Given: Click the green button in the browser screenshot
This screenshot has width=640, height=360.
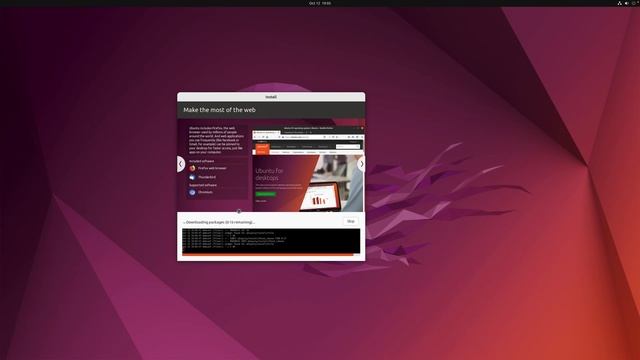Looking at the screenshot, I should point(265,194).
